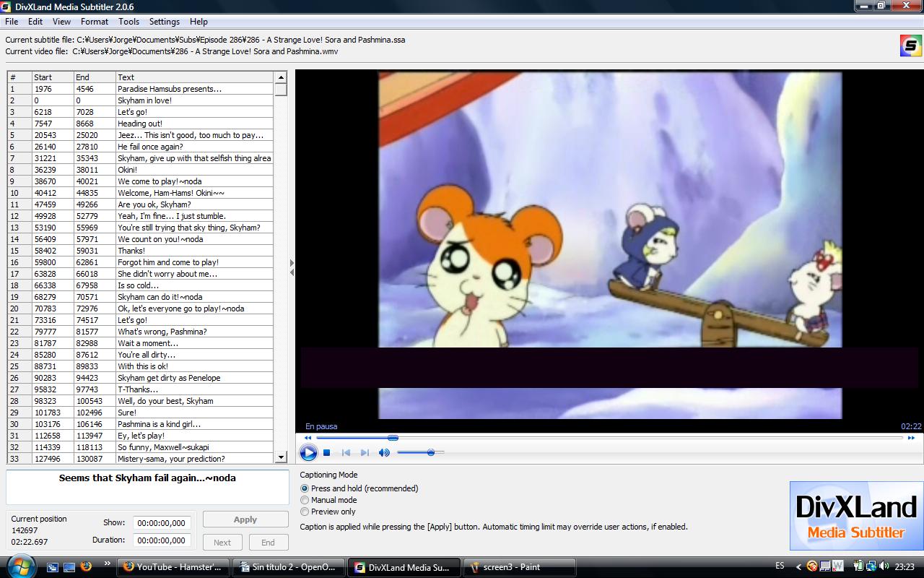Stop video playback
The width and height of the screenshot is (924, 578).
(327, 452)
